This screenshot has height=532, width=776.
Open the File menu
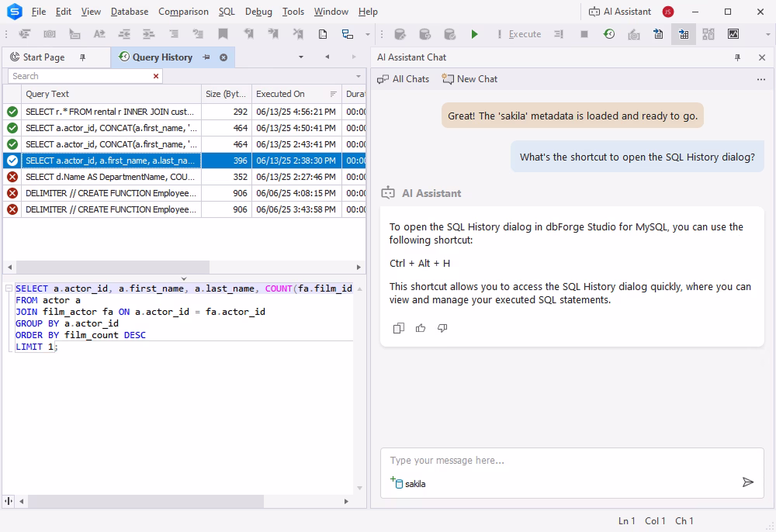(38, 12)
